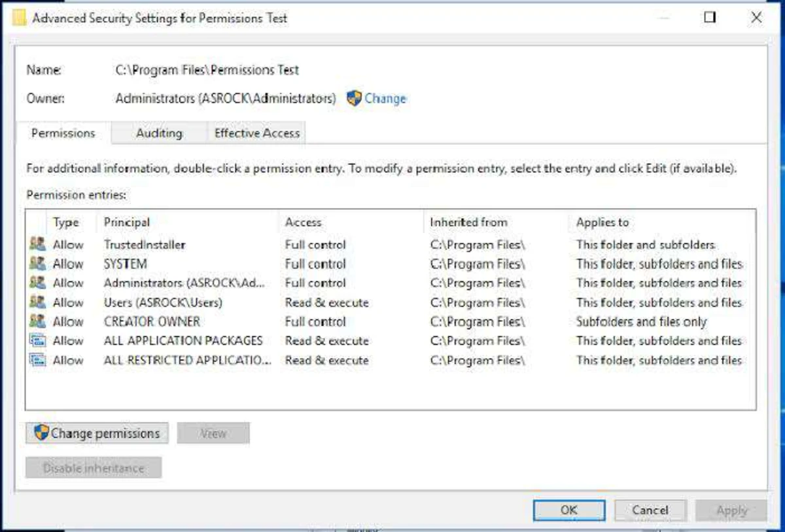This screenshot has height=532, width=785.
Task: Click 'This folder and subfolders' cell
Action: (646, 245)
